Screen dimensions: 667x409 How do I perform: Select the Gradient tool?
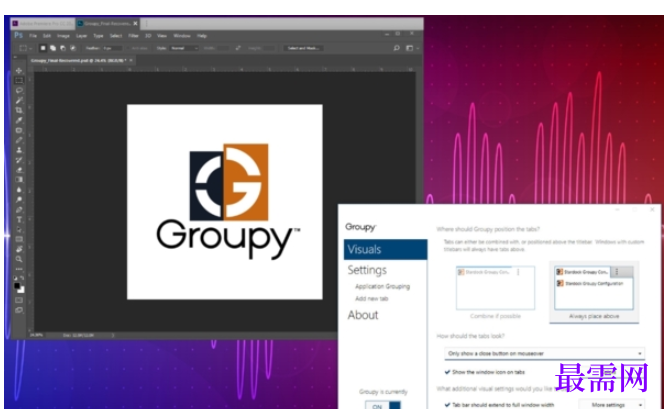click(x=19, y=180)
